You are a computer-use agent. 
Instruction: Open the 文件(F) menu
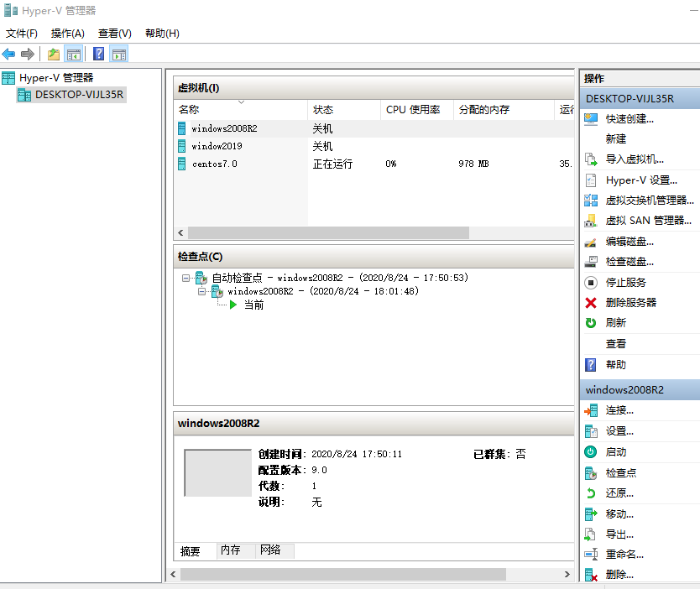[22, 34]
